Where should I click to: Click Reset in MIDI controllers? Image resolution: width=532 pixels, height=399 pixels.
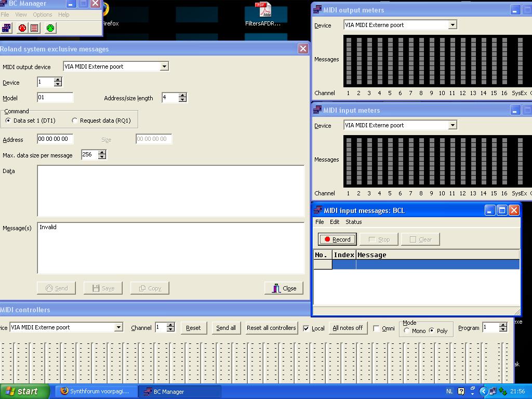(193, 328)
